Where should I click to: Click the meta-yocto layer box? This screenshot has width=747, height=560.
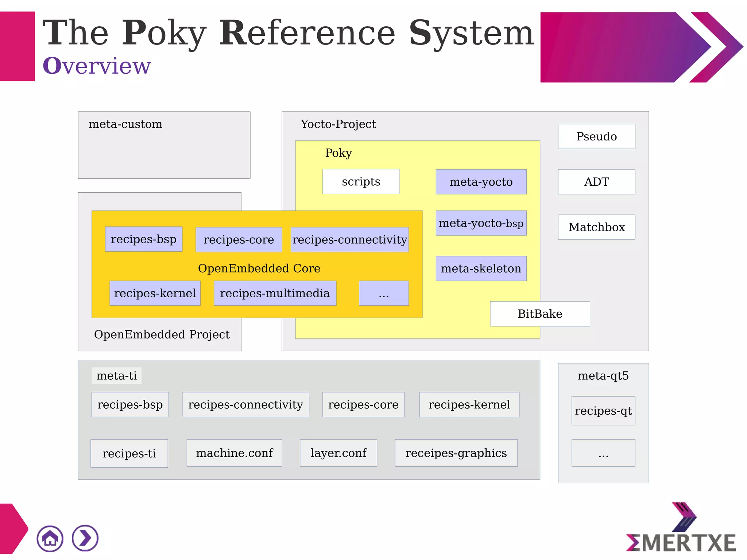coord(481,182)
